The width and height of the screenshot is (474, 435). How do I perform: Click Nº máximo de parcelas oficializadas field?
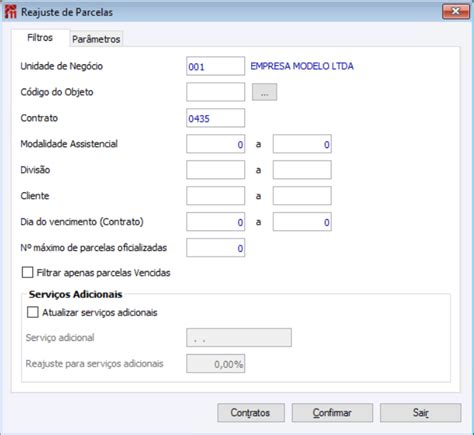click(215, 248)
